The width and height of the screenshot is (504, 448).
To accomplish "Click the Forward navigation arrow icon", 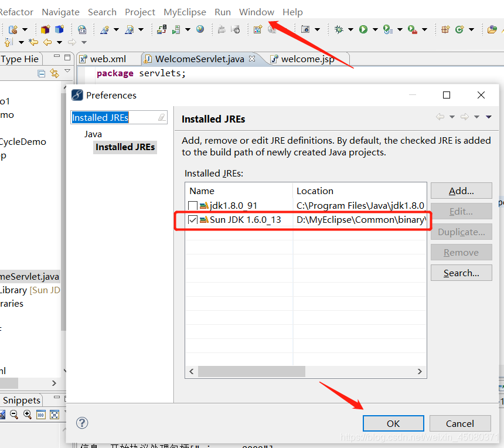I will [72, 42].
